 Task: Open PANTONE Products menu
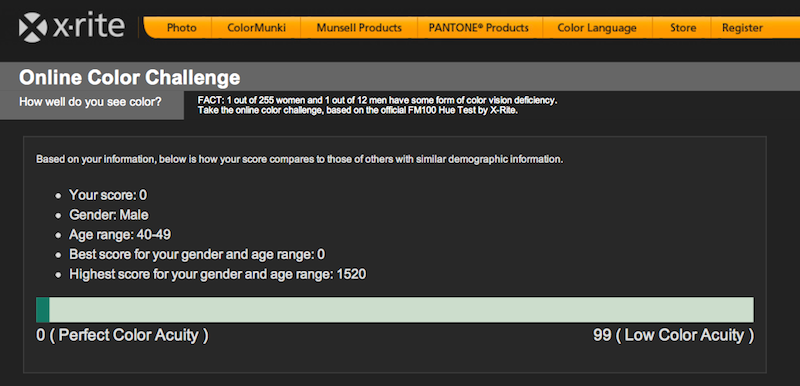[x=479, y=28]
